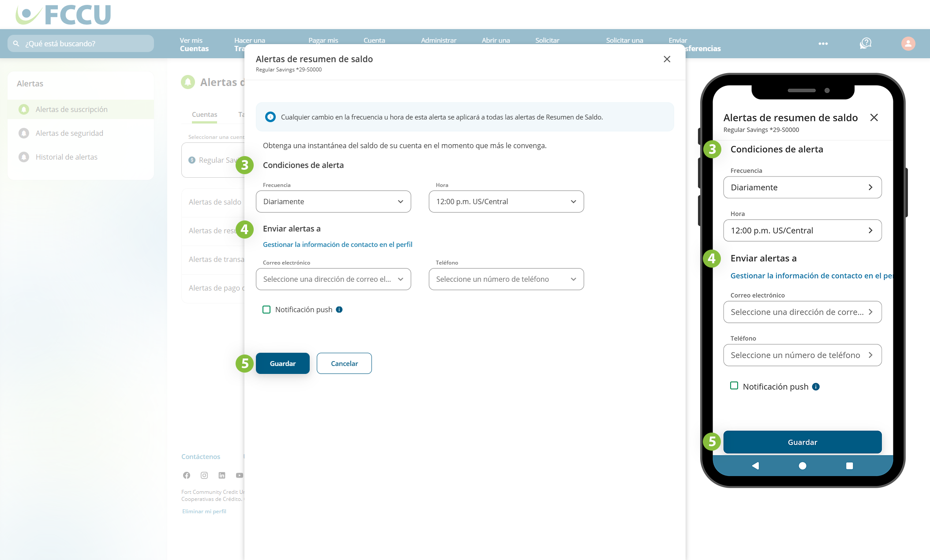The height and width of the screenshot is (560, 930).
Task: Tap the info icon beside phone push notification
Action: pos(816,387)
